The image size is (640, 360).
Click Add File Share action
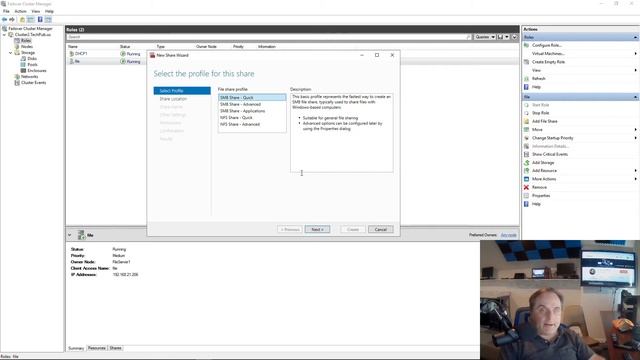(x=544, y=121)
